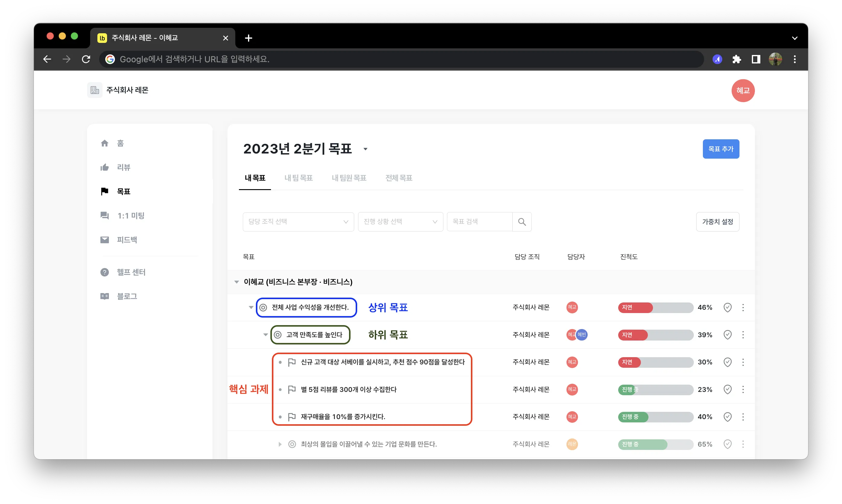The width and height of the screenshot is (842, 504).
Task: Expand the 최상의 몰입 기업 문화 objective
Action: pos(280,444)
